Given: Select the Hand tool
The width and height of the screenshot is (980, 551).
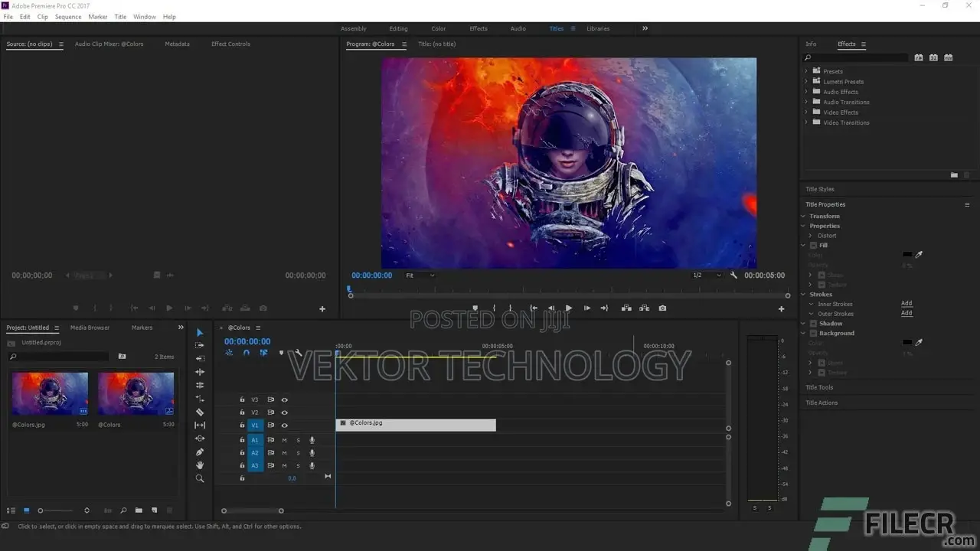Looking at the screenshot, I should (200, 465).
